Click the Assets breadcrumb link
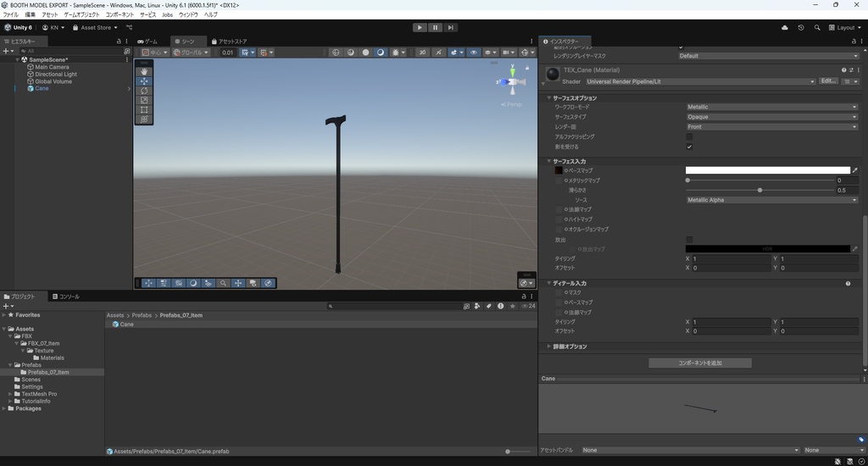This screenshot has height=466, width=868. pos(115,315)
